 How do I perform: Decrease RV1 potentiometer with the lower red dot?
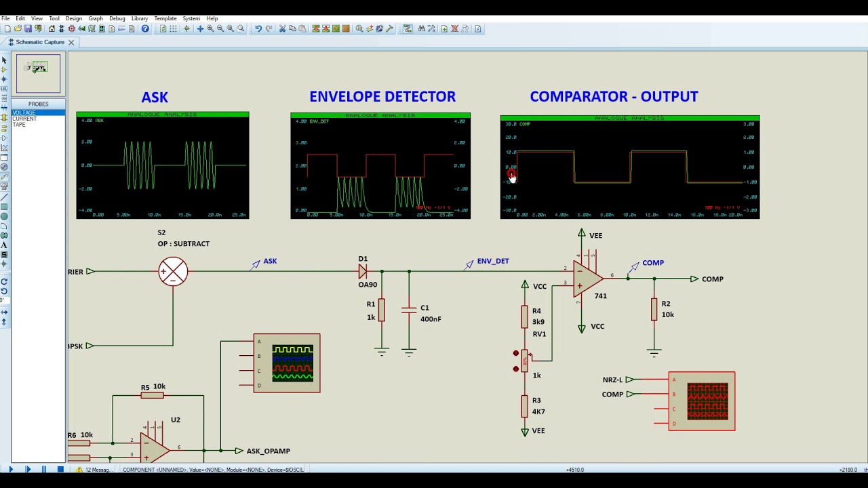[x=516, y=369]
